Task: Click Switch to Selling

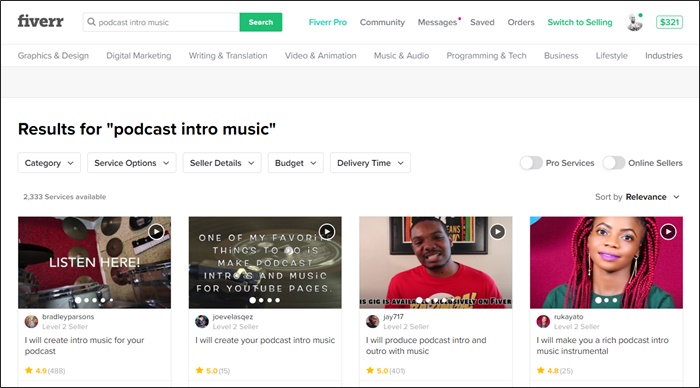Action: [x=580, y=22]
